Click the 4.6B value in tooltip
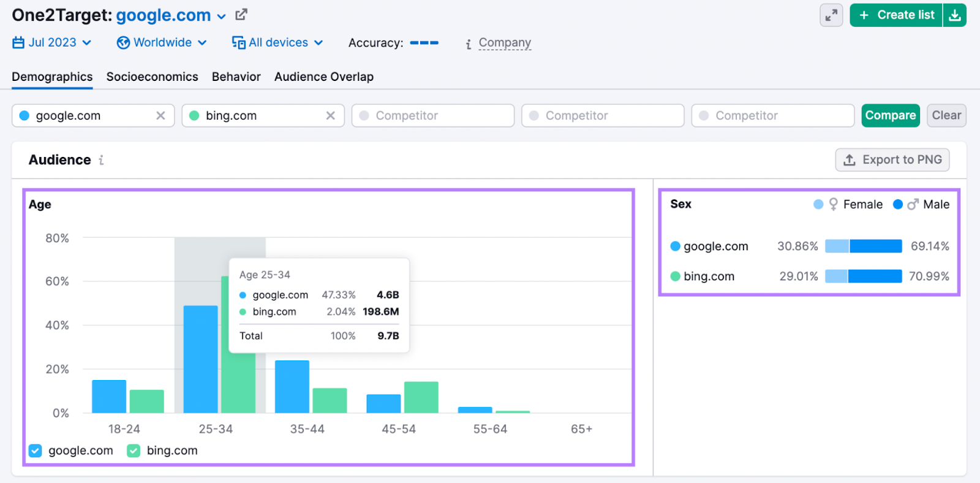The image size is (980, 483). [388, 295]
